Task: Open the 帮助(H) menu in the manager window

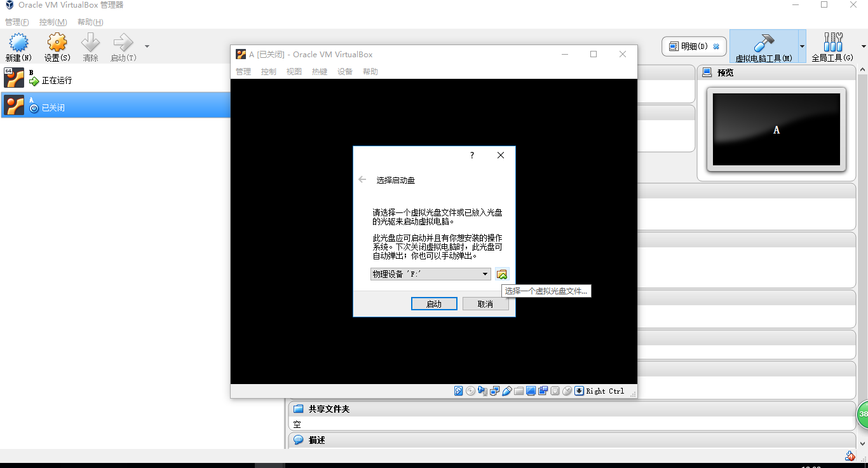Action: click(90, 22)
